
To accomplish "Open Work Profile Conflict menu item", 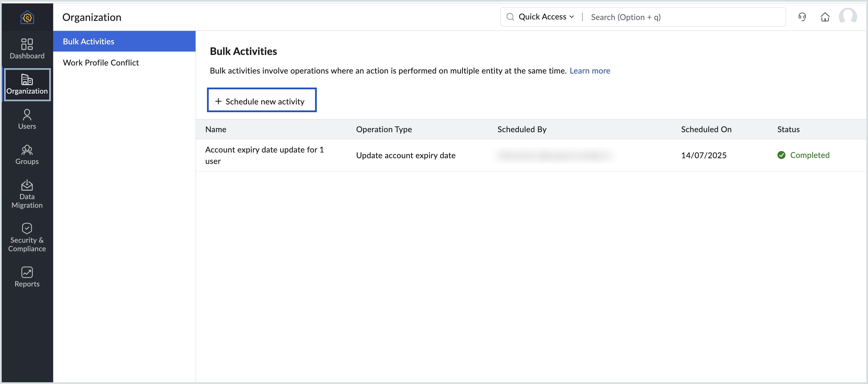I will [124, 62].
